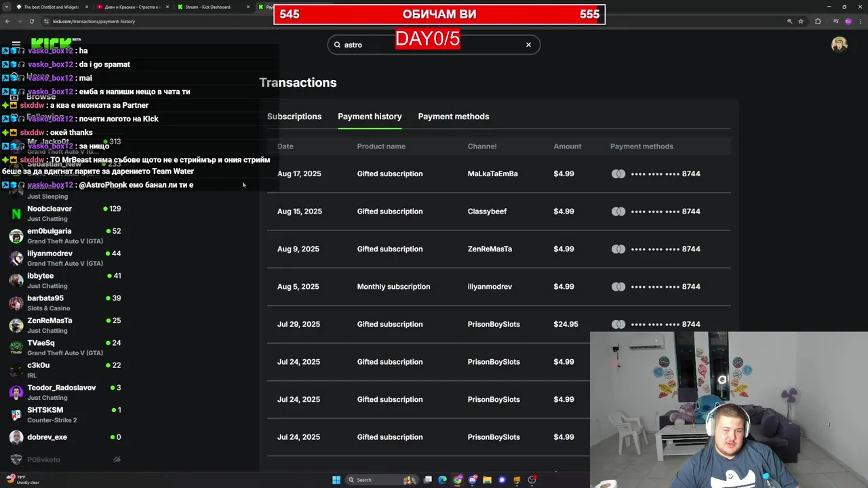868x488 pixels.
Task: Open the Windows Start menu
Action: pos(336,480)
